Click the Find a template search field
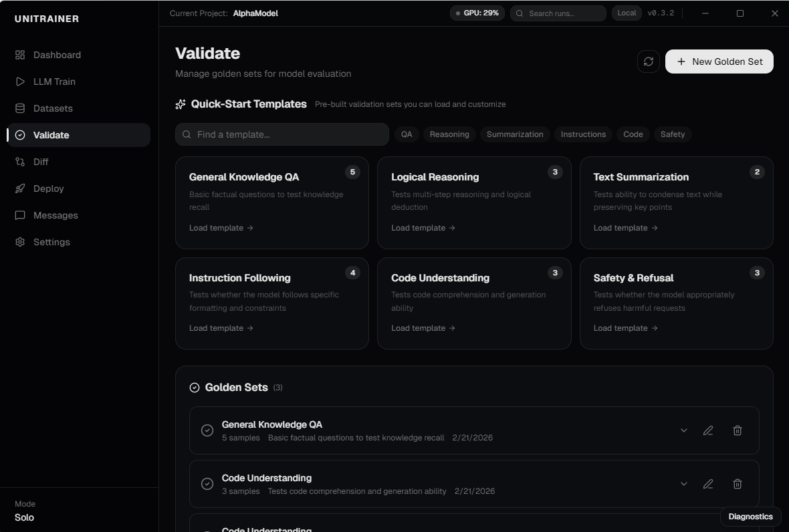The image size is (789, 532). pyautogui.click(x=281, y=134)
